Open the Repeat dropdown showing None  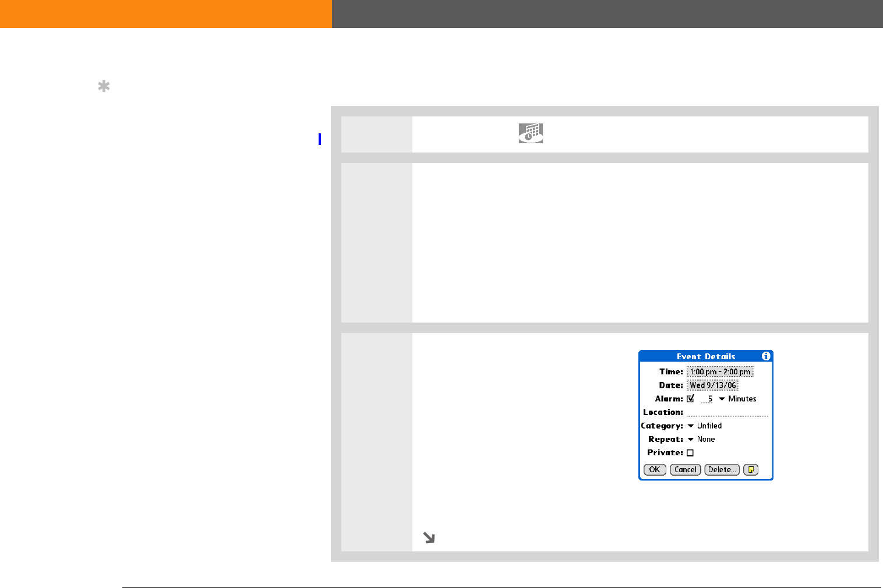tap(701, 440)
